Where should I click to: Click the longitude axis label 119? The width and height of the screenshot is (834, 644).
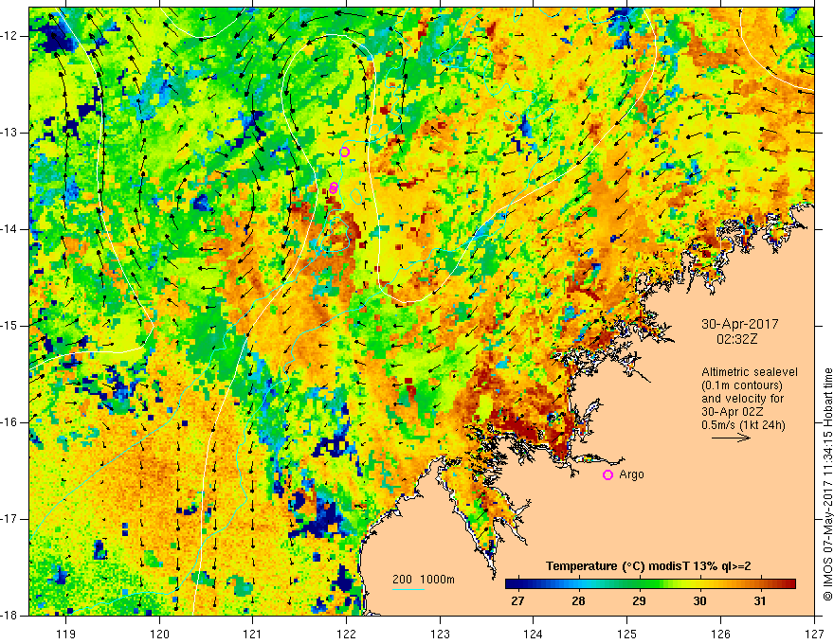[x=66, y=634]
